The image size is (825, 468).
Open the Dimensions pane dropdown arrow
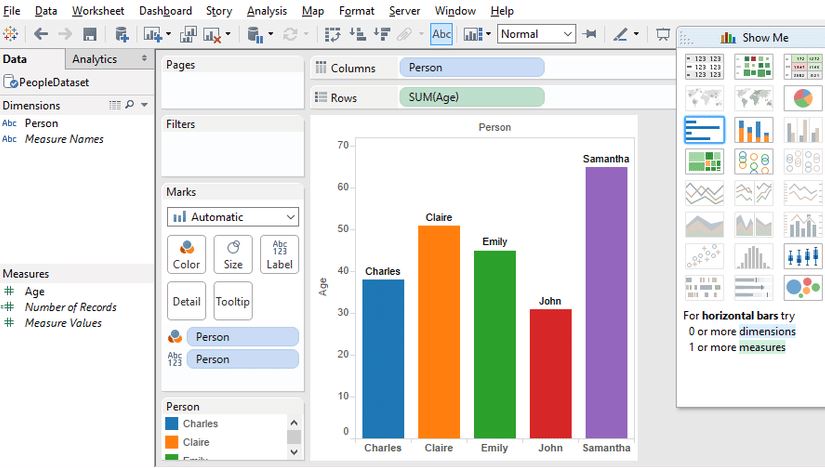pos(144,105)
